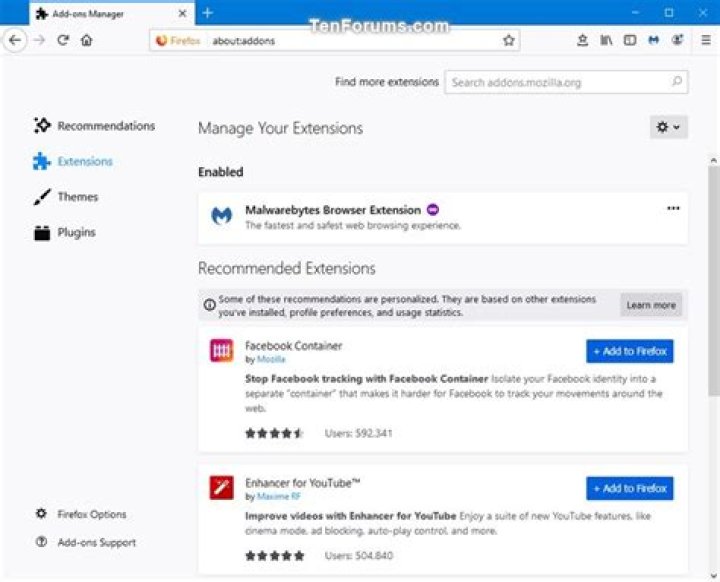Switch to the Add-ons Manager tab
The image size is (720, 582).
tap(112, 14)
